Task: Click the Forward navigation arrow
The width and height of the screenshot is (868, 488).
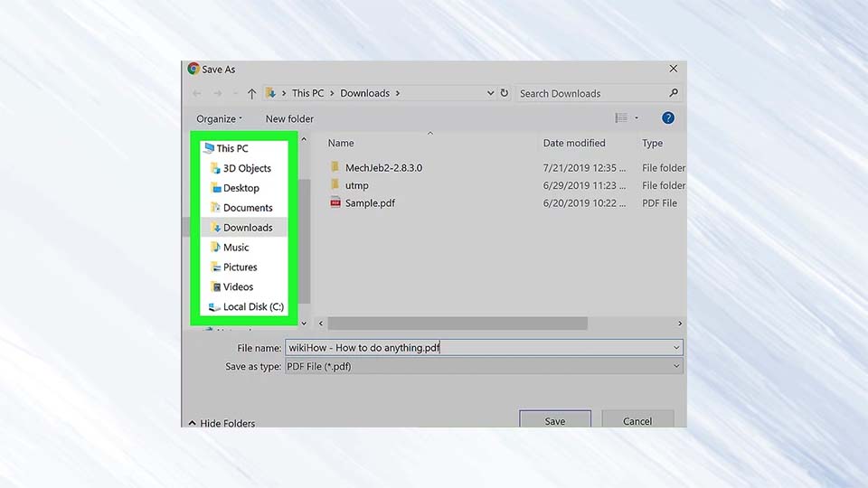Action: [218, 93]
